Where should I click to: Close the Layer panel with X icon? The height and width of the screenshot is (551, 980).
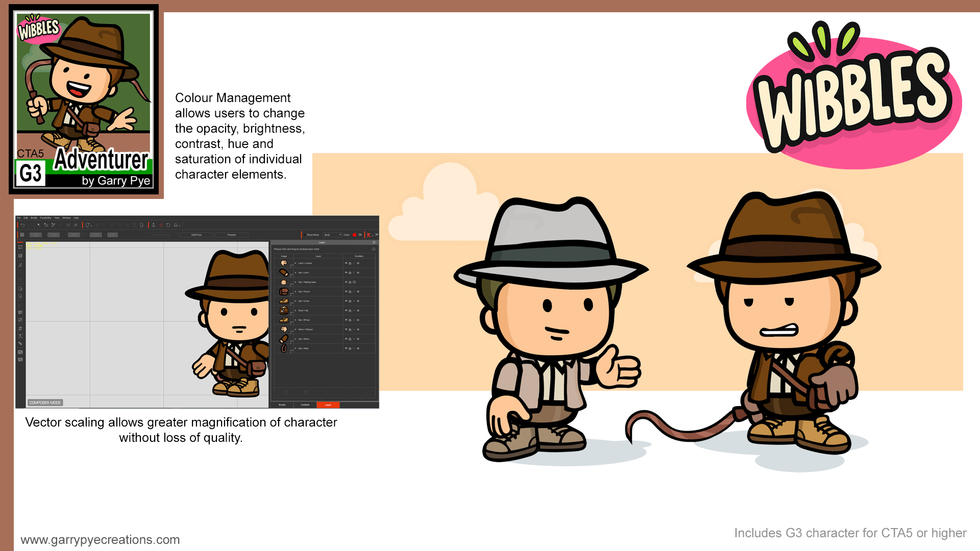pos(374,242)
